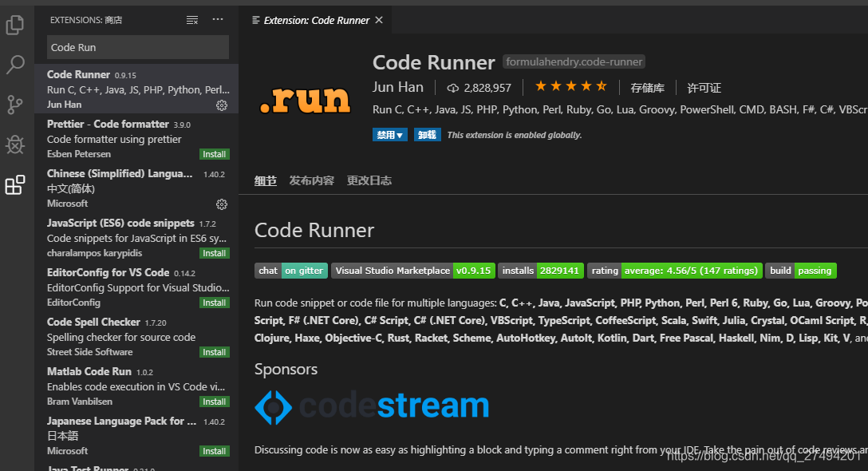
Task: Click the chat on gitter badge
Action: (x=291, y=271)
